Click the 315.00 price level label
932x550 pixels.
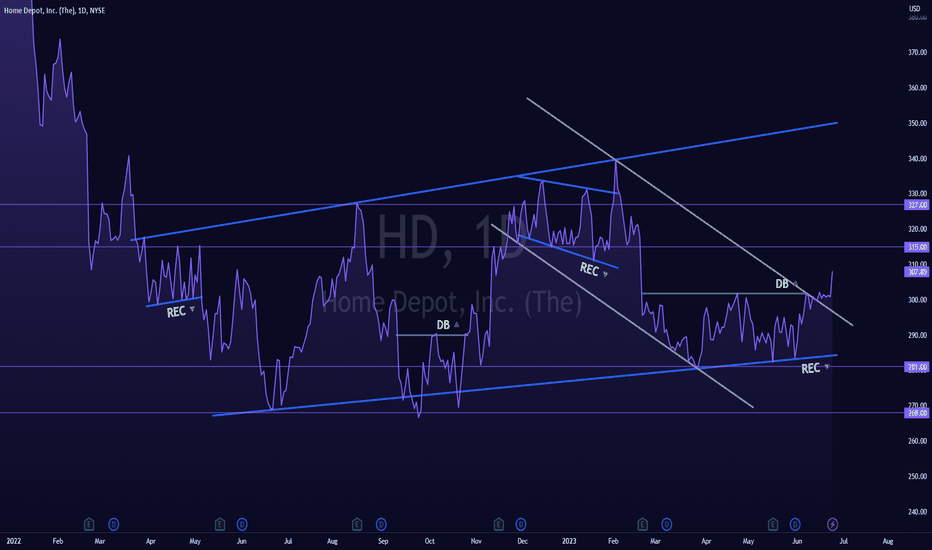coord(917,247)
